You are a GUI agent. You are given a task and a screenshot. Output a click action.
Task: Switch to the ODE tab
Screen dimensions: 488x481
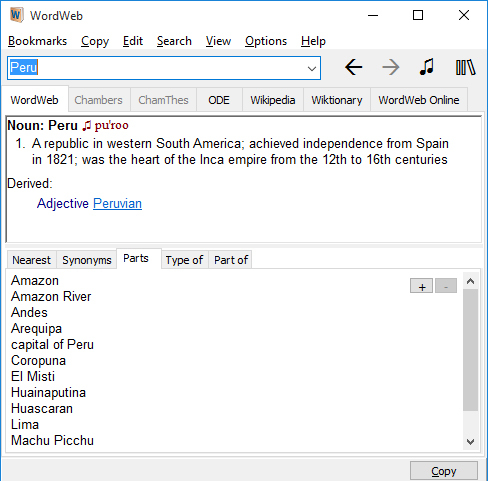pos(219,100)
